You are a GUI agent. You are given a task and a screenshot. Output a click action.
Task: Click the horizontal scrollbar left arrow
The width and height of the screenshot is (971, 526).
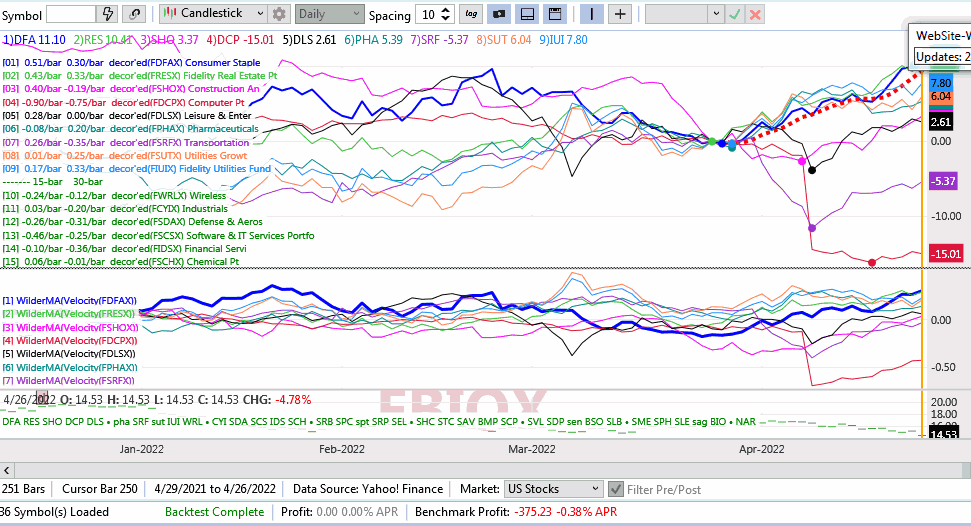click(x=7, y=471)
